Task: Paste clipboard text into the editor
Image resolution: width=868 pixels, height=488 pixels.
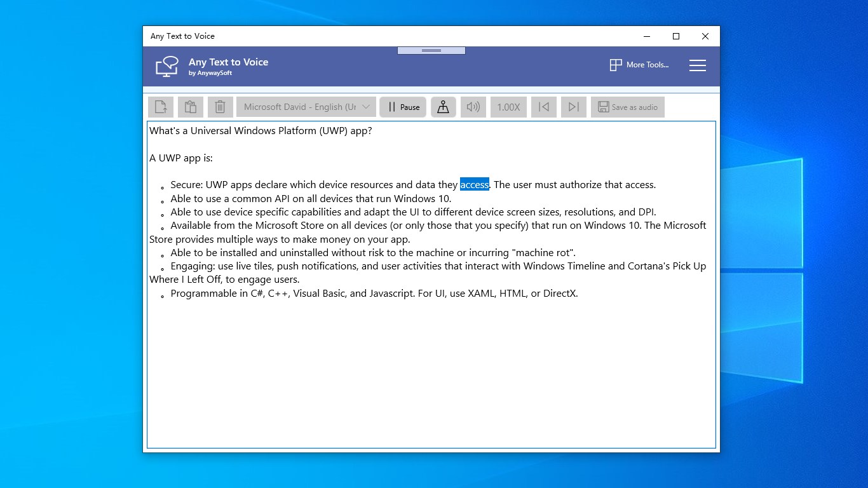Action: click(191, 107)
